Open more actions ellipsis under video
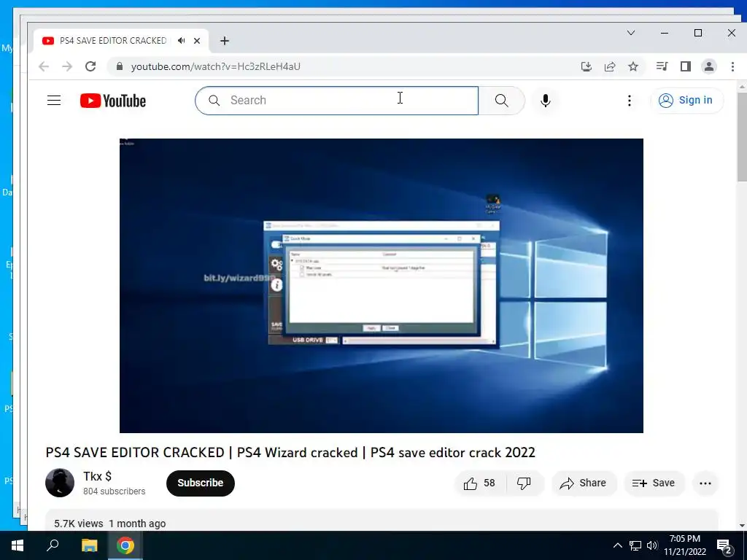The image size is (747, 560). pos(705,483)
